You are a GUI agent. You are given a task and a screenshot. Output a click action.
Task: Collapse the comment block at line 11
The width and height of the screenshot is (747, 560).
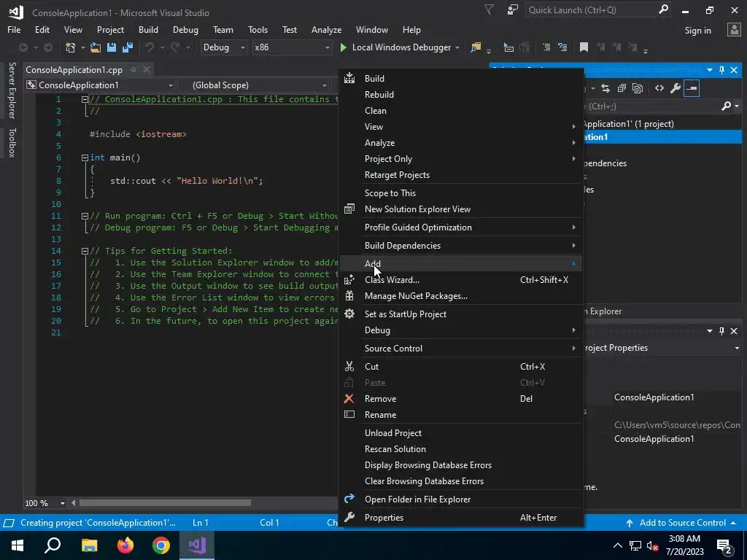(x=85, y=216)
